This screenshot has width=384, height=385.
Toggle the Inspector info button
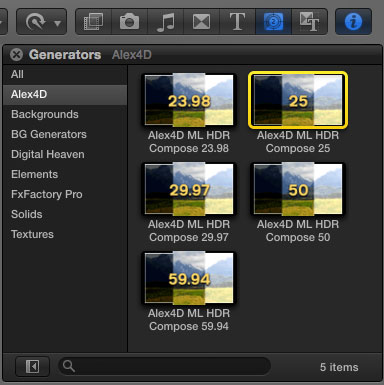coord(353,22)
